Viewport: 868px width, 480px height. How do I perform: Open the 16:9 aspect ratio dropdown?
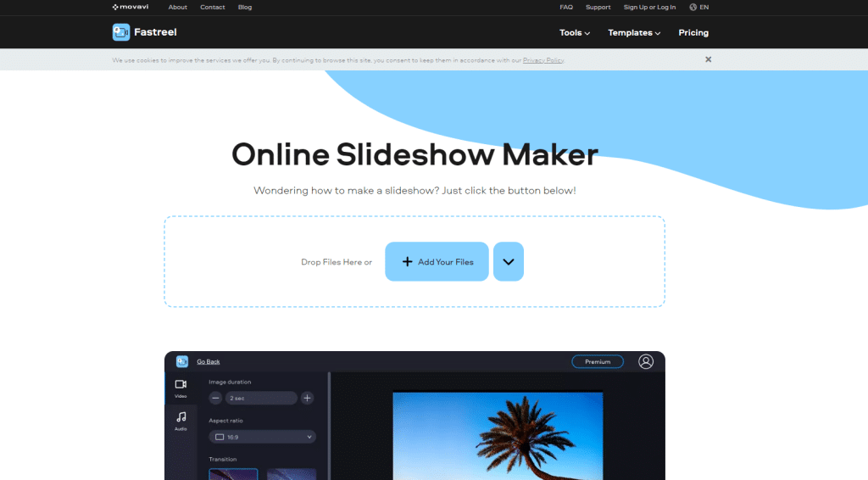pos(262,437)
